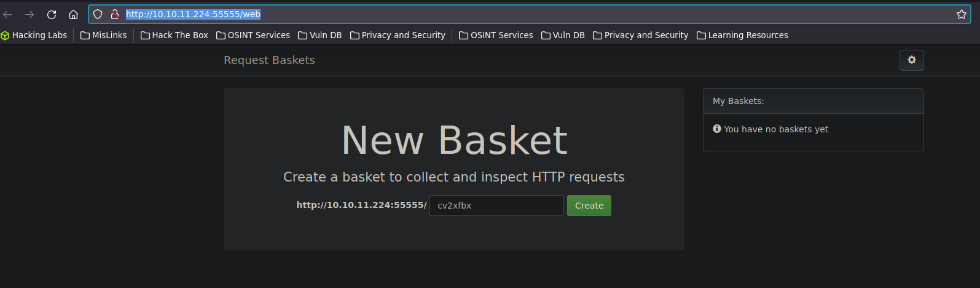Click the green Create button
The height and width of the screenshot is (288, 980).
589,206
